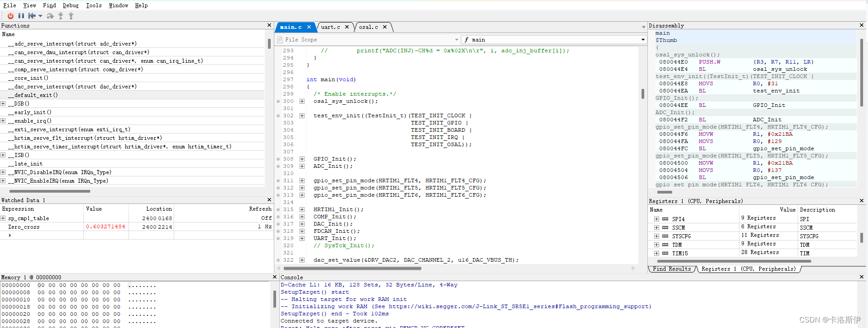This screenshot has height=328, width=868.
Task: Select the Zero_cross value 0.603271484
Action: click(106, 226)
